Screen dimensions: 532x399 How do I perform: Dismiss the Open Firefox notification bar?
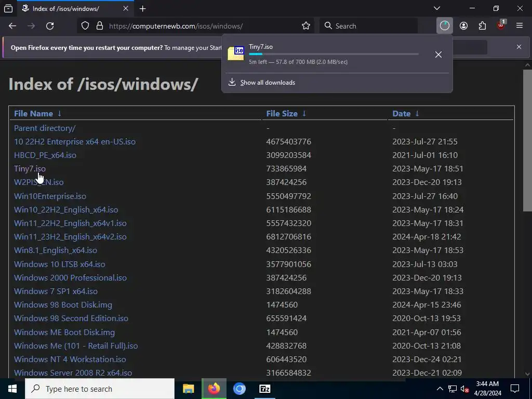pos(519,47)
